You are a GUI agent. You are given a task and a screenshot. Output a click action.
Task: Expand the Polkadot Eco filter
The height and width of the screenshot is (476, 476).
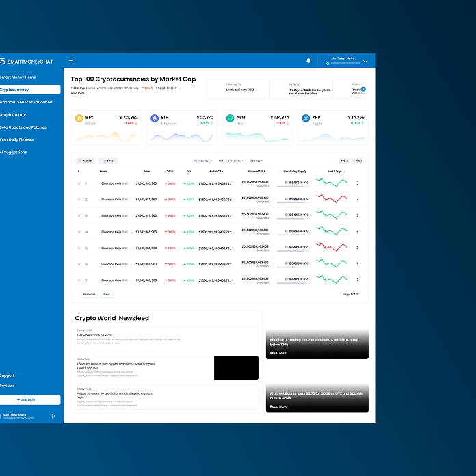(203, 161)
